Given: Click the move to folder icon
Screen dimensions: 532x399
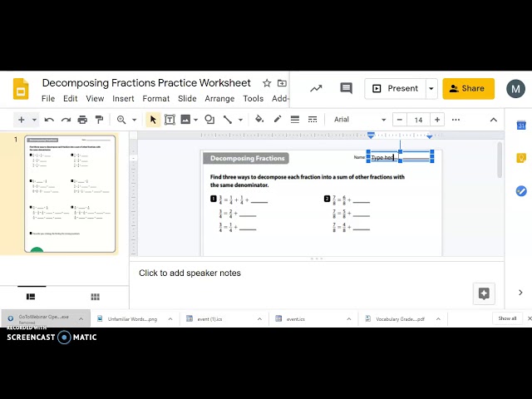Looking at the screenshot, I should click(282, 83).
